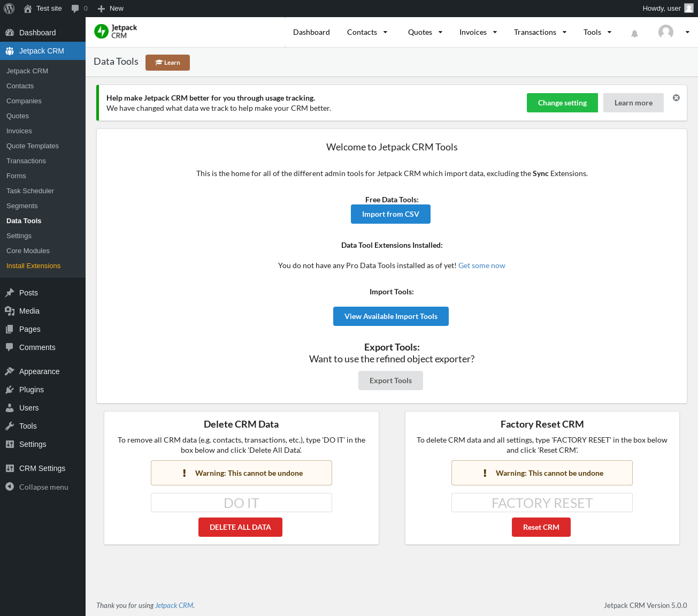The image size is (698, 616).
Task: Click the Learn button
Action: click(167, 63)
